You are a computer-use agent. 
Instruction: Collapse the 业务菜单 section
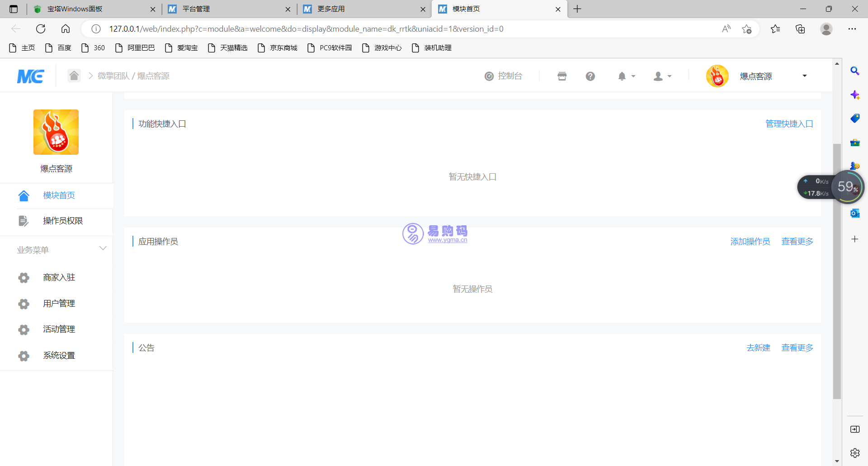pos(103,248)
